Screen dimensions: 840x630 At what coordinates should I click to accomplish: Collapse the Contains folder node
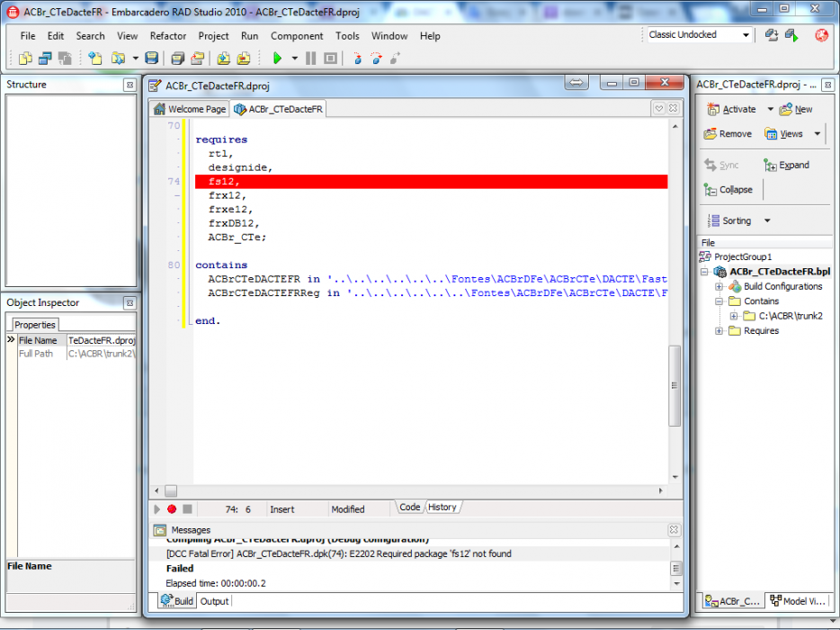coord(719,301)
